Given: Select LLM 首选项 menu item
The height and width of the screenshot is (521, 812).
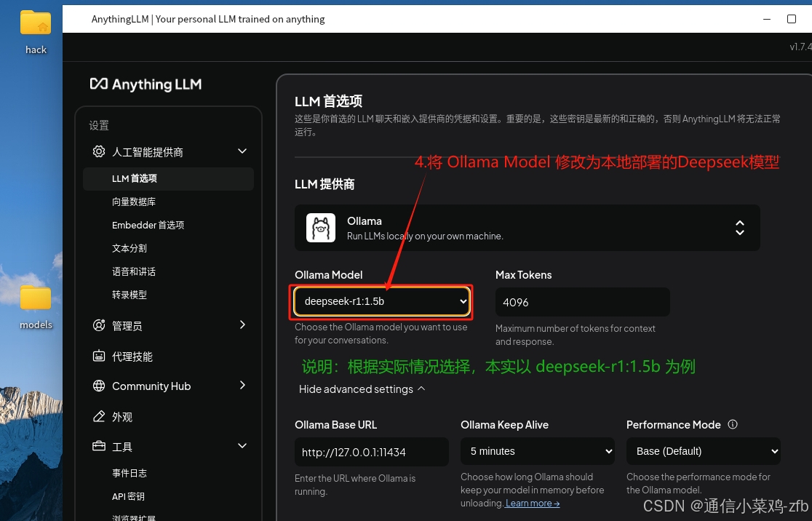Looking at the screenshot, I should point(168,179).
